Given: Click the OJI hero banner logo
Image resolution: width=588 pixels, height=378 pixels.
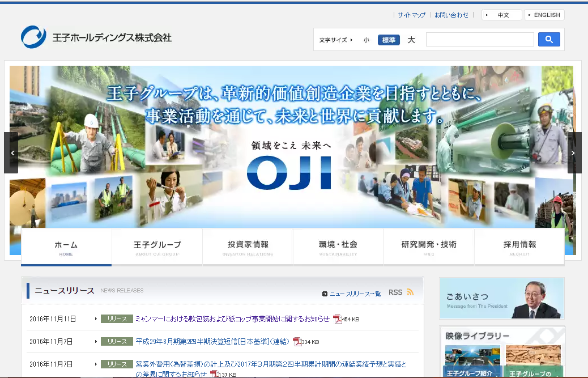Looking at the screenshot, I should tap(289, 173).
